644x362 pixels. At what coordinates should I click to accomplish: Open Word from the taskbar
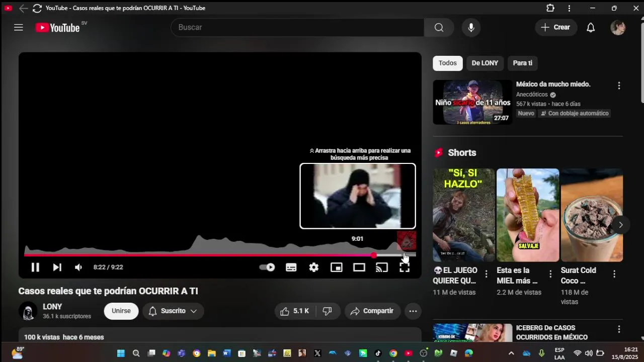pyautogui.click(x=227, y=353)
